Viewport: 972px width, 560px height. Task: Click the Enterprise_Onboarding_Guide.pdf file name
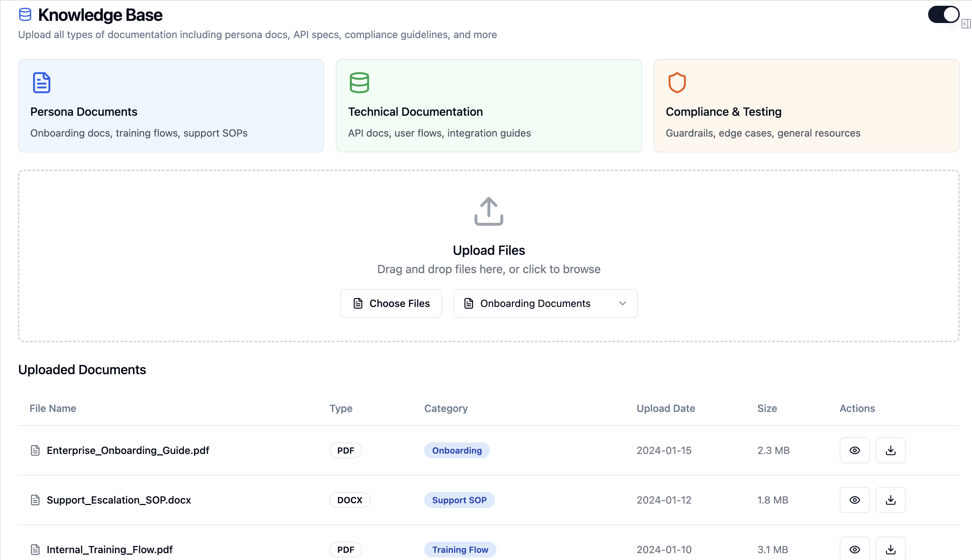(x=128, y=450)
